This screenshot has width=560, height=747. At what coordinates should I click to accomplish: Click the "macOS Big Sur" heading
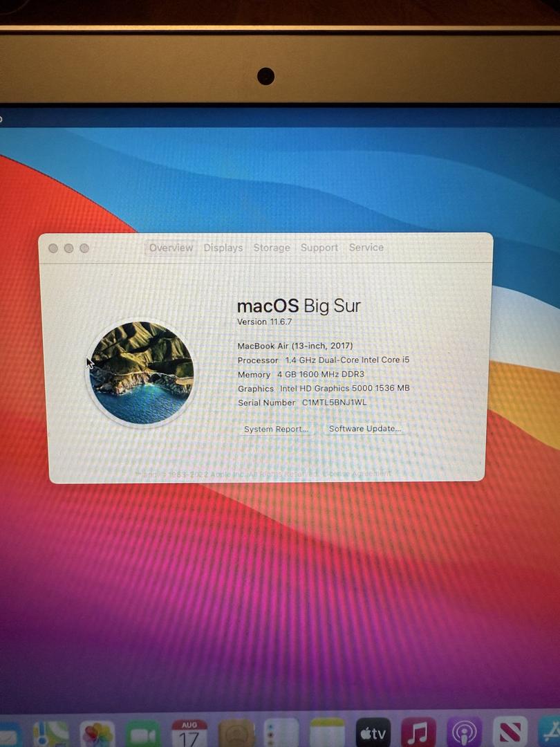[x=299, y=306]
